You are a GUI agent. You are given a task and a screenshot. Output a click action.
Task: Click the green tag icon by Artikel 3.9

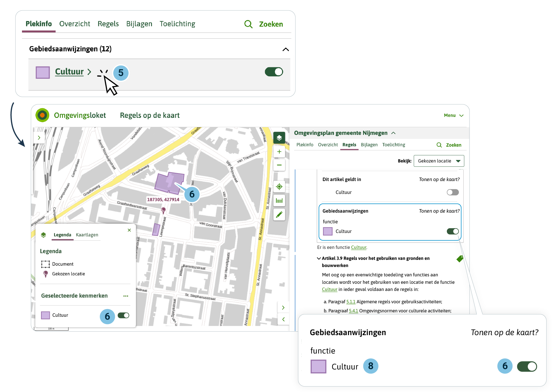pos(460,258)
